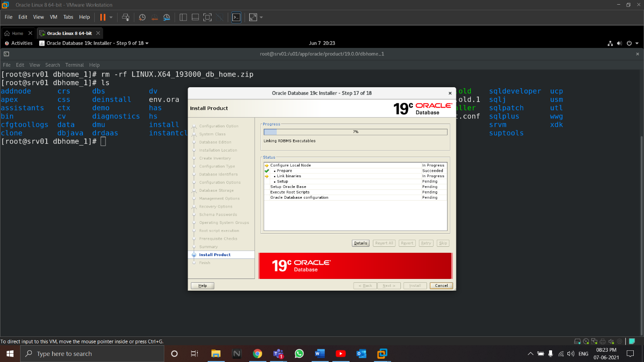Viewport: 644px width, 362px height.
Task: Select the Execute Root Scripts row
Action: [355, 192]
